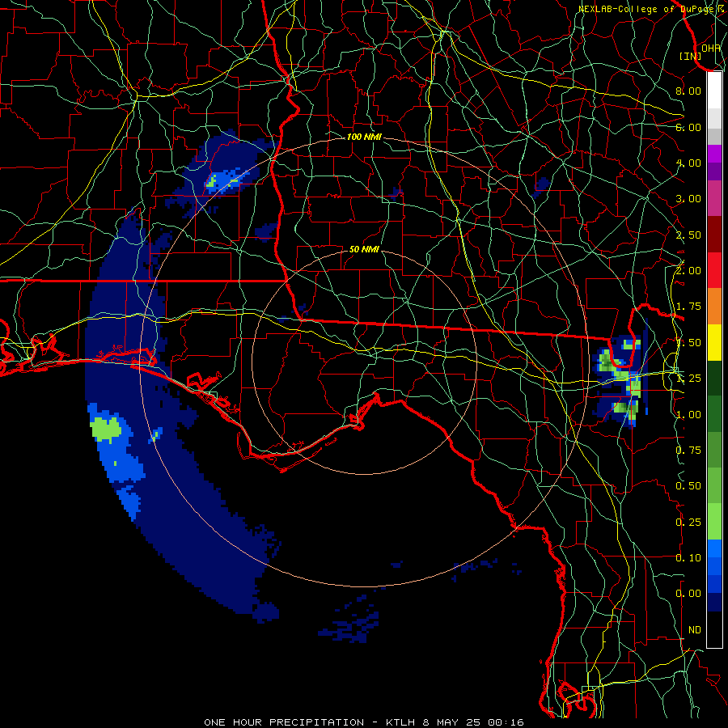The image size is (728, 728).
Task: Click the NEXLAB-College of DuPage credit text
Action: [x=652, y=9]
